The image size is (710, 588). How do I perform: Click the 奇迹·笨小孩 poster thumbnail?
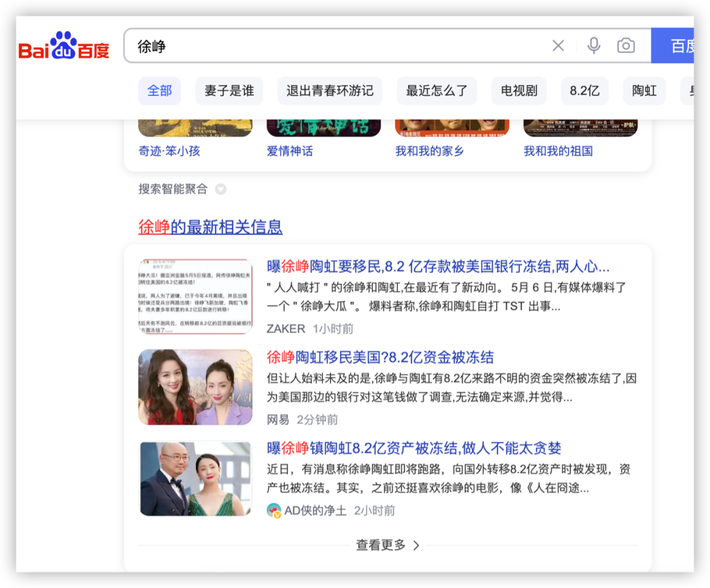point(195,128)
